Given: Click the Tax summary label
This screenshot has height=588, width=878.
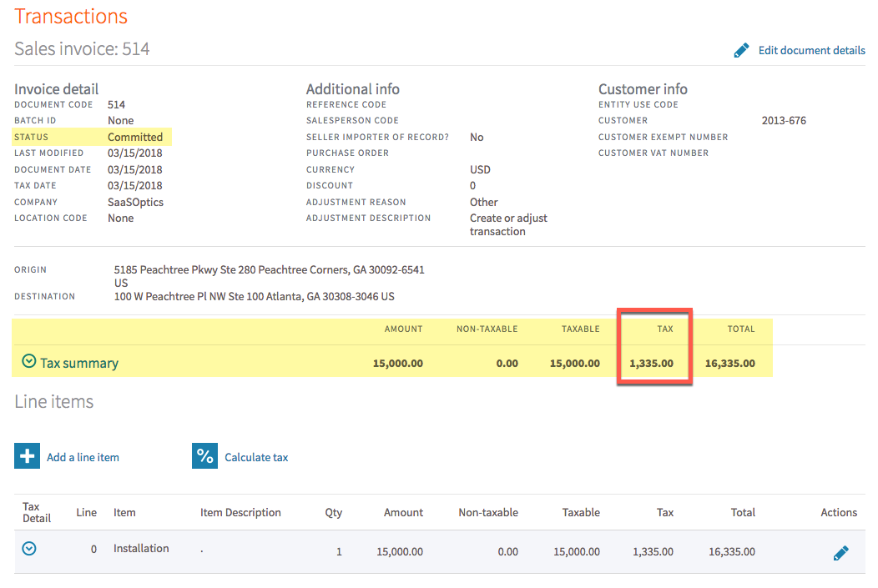Looking at the screenshot, I should click(x=79, y=363).
